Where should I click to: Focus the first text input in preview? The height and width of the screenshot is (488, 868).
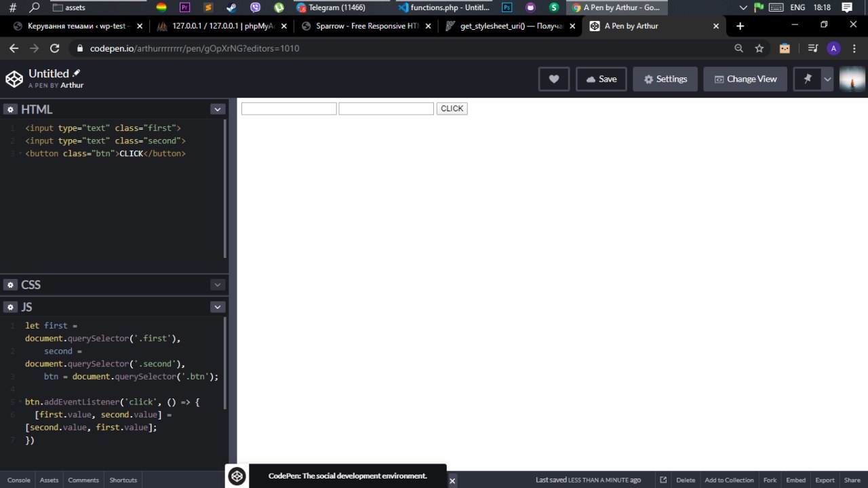click(x=289, y=109)
